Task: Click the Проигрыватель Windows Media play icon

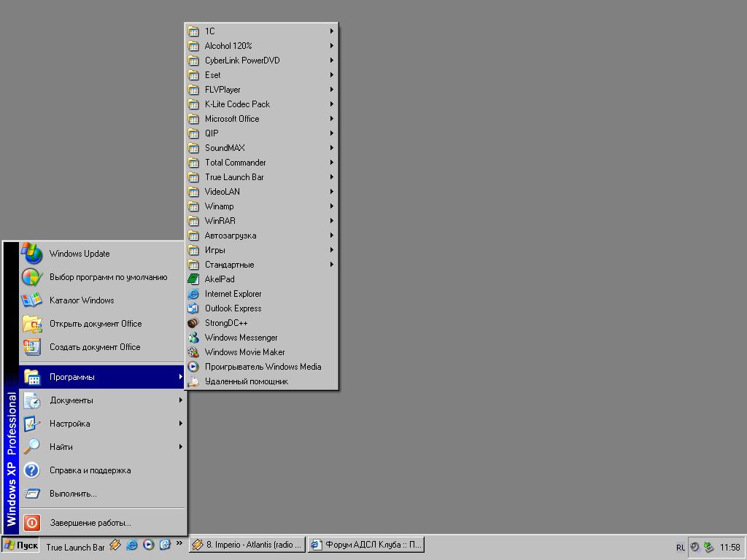Action: point(193,367)
